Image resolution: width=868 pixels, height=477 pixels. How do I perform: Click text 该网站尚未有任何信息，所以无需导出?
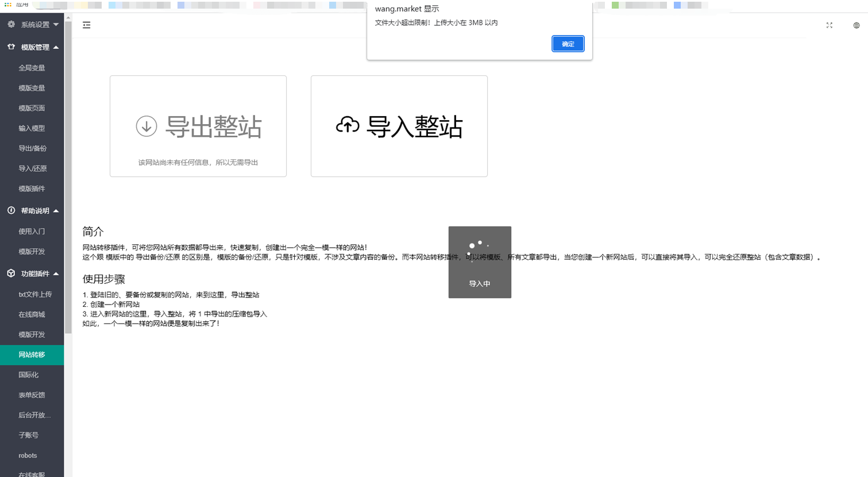(x=198, y=163)
